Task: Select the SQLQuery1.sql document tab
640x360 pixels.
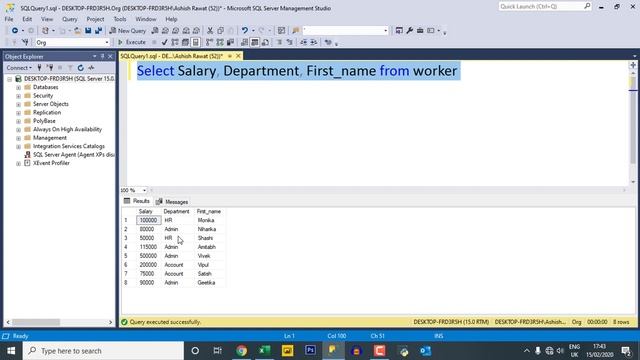Action: 171,56
